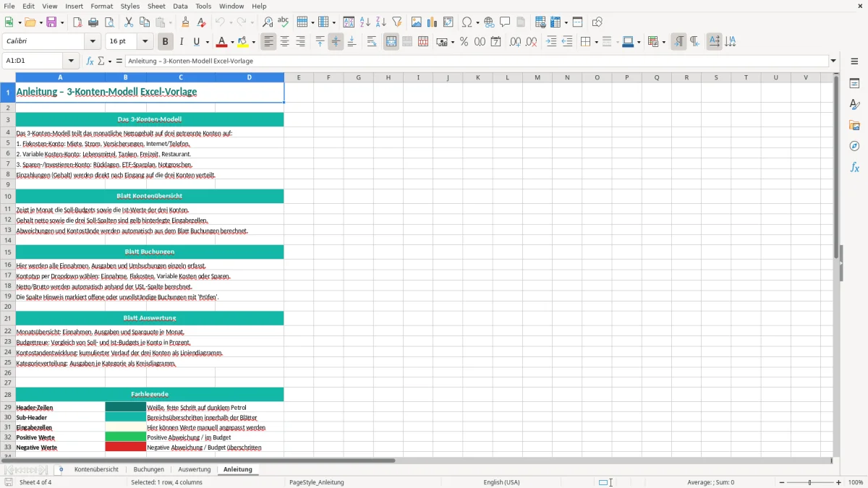The height and width of the screenshot is (488, 868).
Task: Click green Positive Werte color cell
Action: [125, 437]
